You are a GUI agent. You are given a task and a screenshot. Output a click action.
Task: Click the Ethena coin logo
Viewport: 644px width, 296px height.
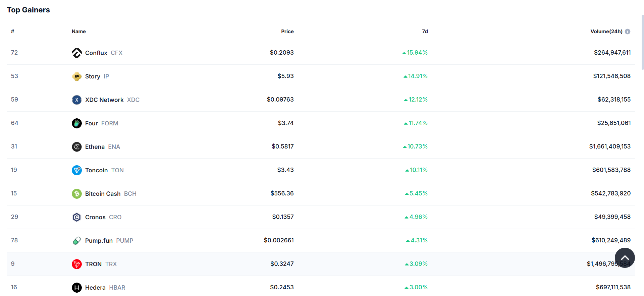tap(76, 147)
